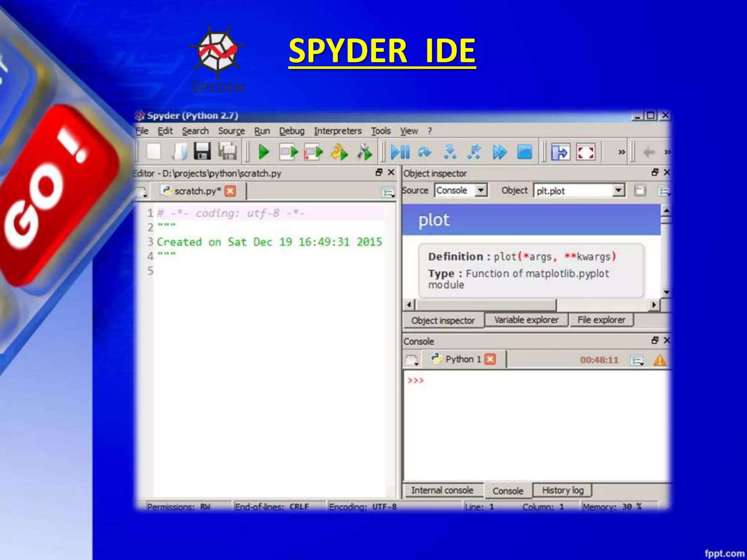Image resolution: width=747 pixels, height=560 pixels.
Task: Expand the Object plt.plot combo box
Action: (x=618, y=190)
